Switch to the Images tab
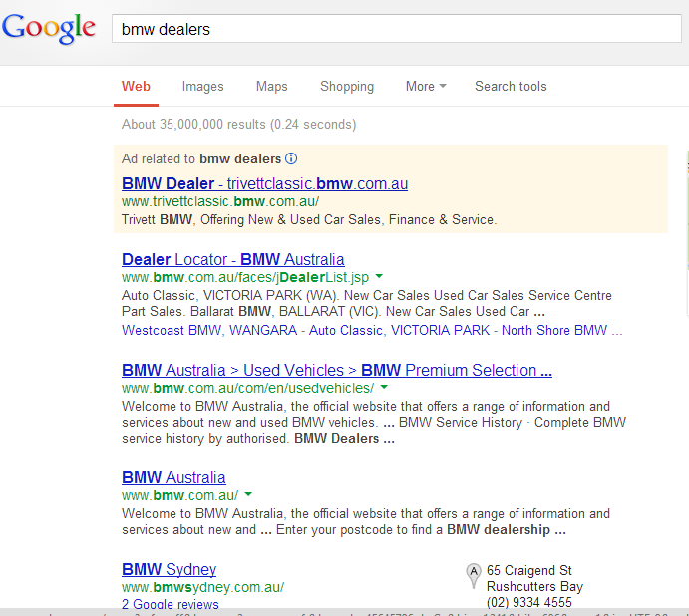This screenshot has width=689, height=616. (x=203, y=86)
